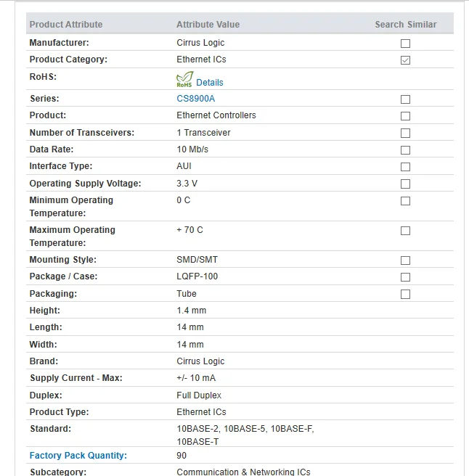Click the Length 14 mm value
469x476 pixels.
coord(190,327)
